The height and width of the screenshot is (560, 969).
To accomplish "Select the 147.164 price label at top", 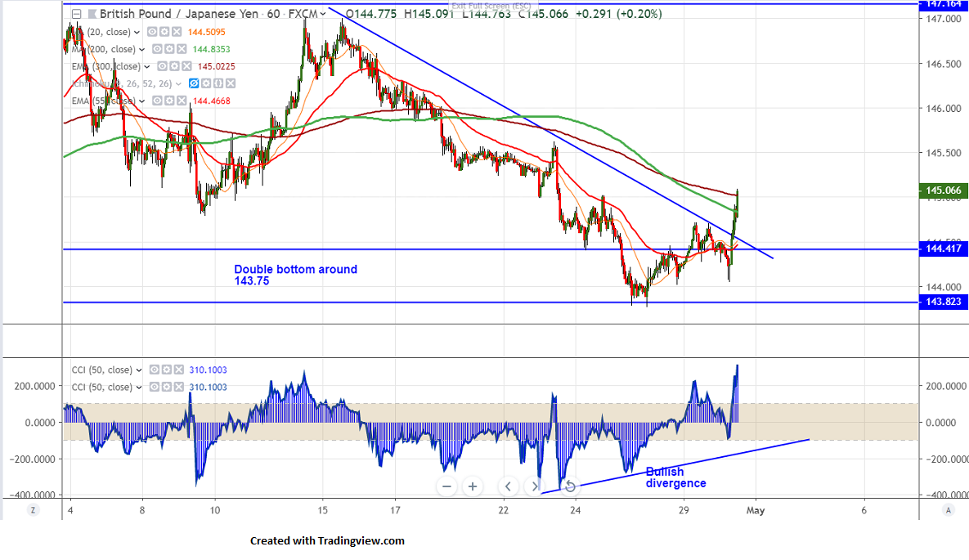I will 944,4.
